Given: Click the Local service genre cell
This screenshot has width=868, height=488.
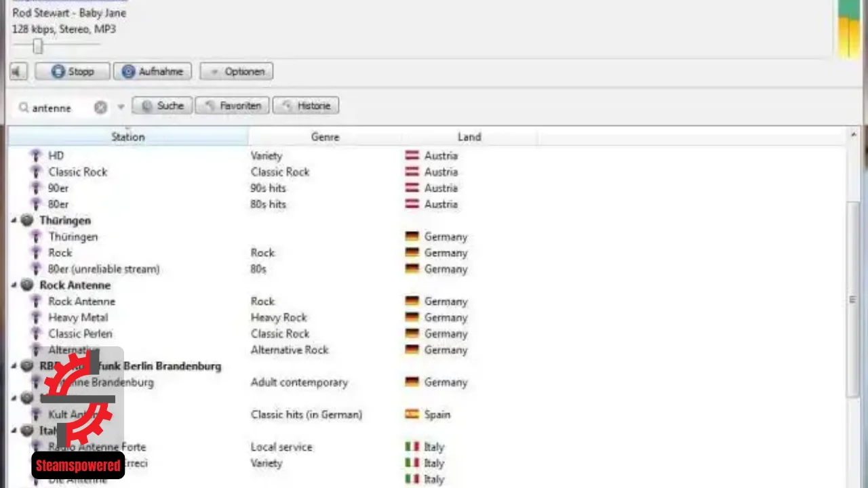Looking at the screenshot, I should coord(281,447).
